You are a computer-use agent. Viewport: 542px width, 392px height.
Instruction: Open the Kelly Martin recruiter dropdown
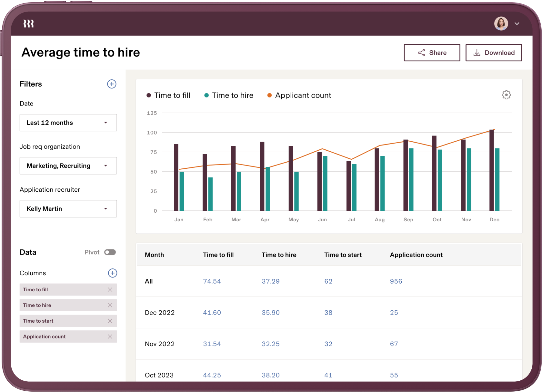68,209
